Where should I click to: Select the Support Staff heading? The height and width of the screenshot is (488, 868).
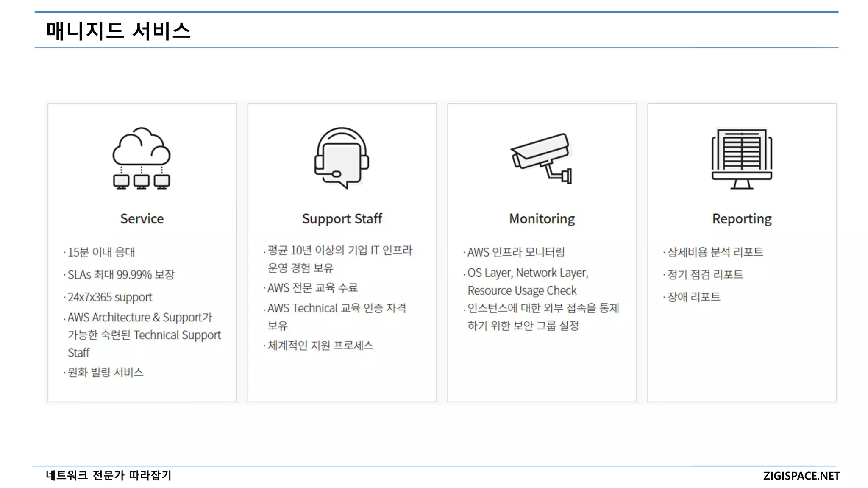point(342,219)
